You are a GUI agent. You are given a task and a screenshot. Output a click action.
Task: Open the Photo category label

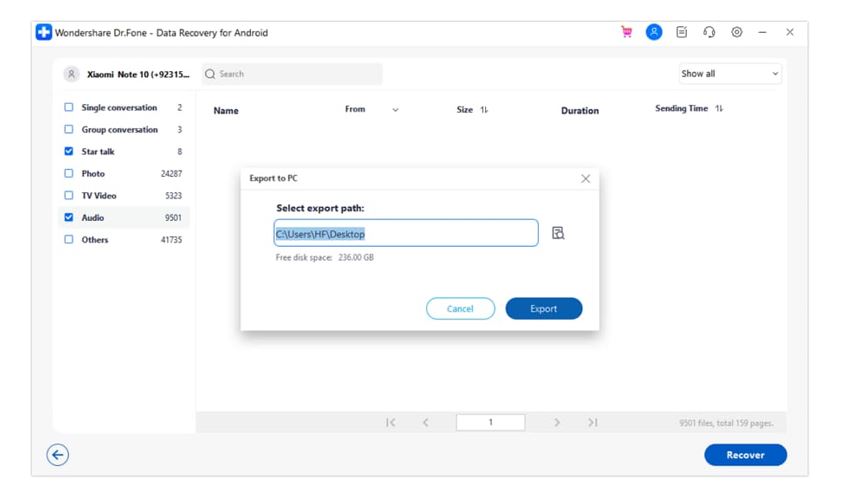tap(93, 174)
